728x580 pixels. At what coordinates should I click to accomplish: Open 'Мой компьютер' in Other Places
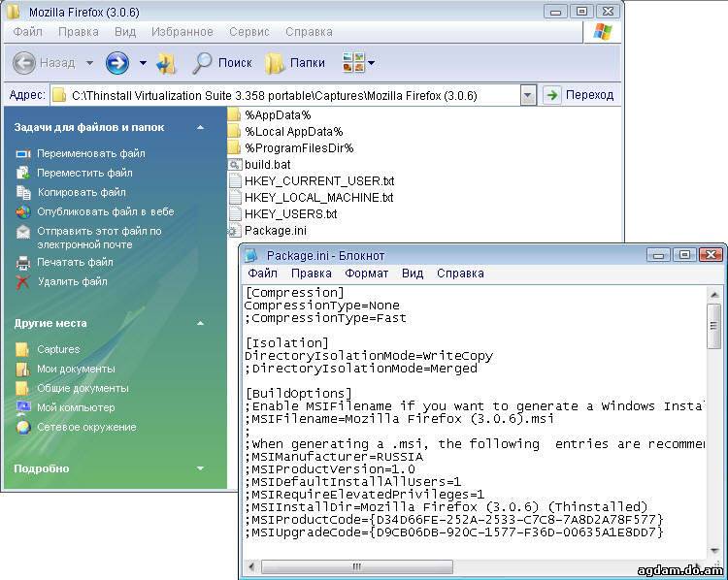(76, 407)
